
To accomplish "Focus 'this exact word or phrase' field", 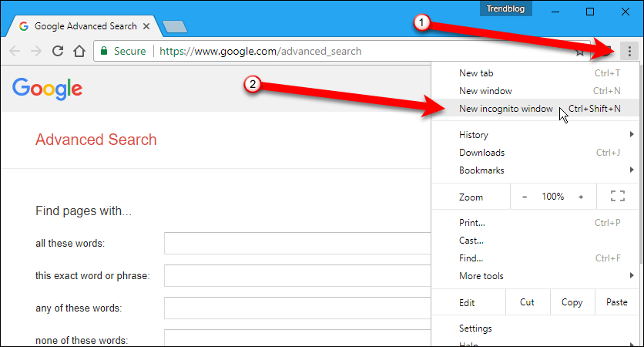I will tap(297, 275).
